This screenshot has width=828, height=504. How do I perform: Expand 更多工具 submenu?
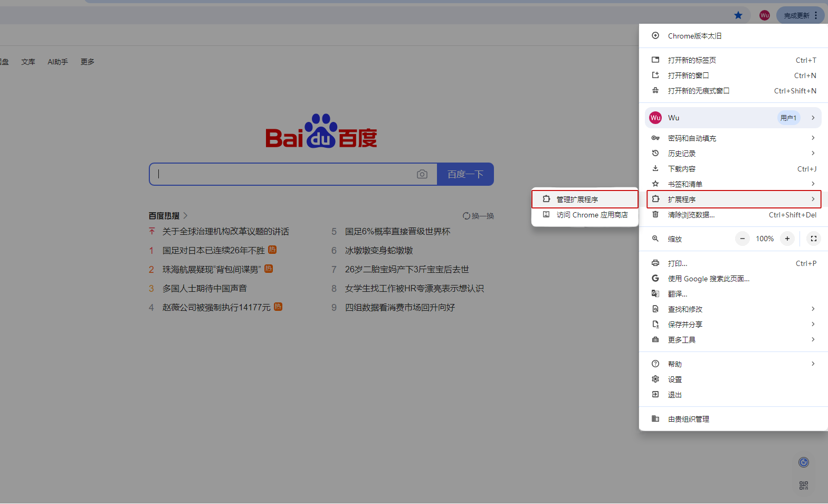pos(734,340)
